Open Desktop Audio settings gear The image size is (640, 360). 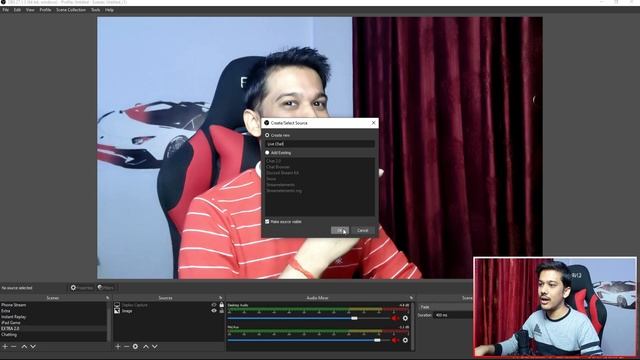[405, 318]
